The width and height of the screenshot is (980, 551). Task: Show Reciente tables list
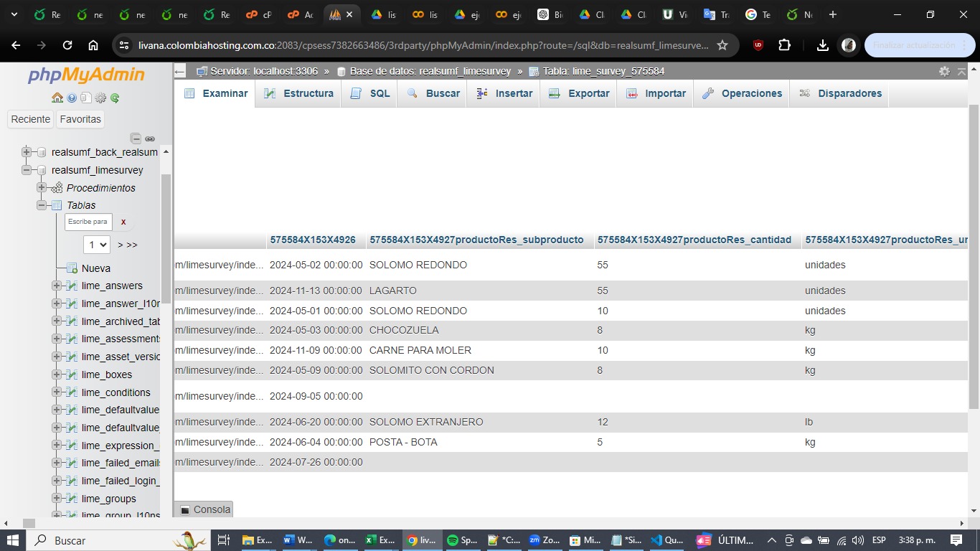point(31,119)
